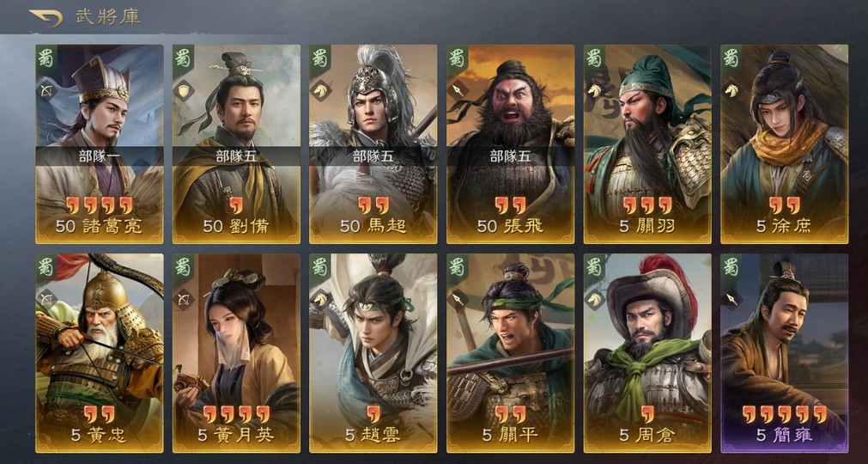Click the cavalry horse icon on 徐庶 card
Image resolution: width=868 pixels, height=464 pixels.
pos(731,90)
